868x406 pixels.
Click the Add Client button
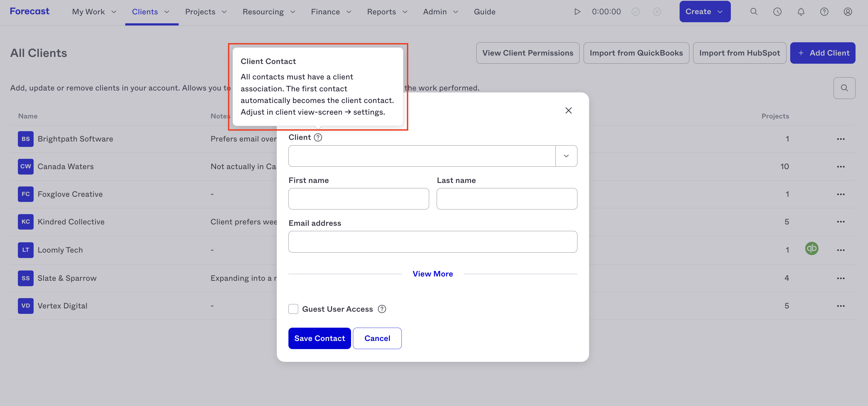(x=822, y=53)
